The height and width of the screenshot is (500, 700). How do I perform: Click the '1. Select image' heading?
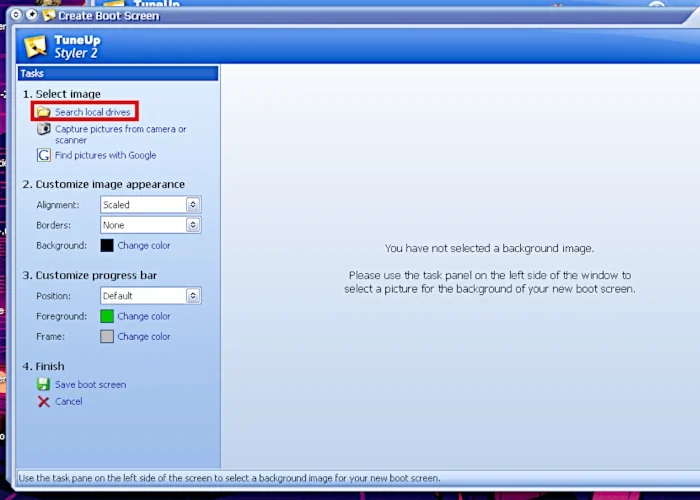point(62,94)
